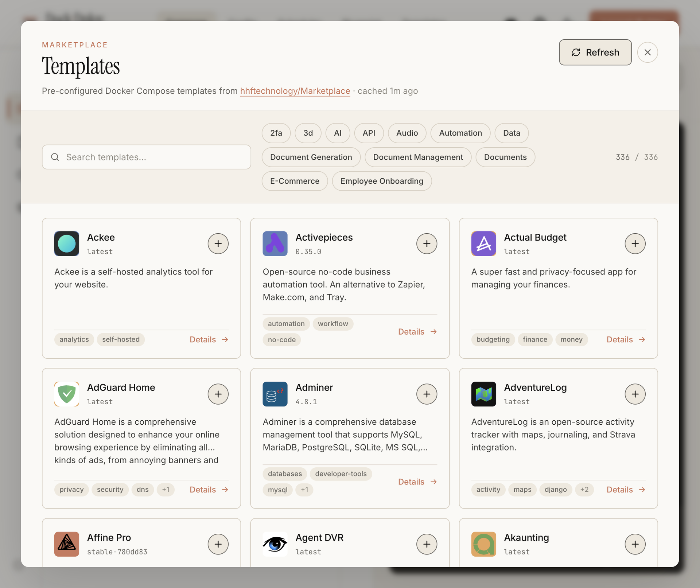Click the search magnifier icon

pos(55,157)
